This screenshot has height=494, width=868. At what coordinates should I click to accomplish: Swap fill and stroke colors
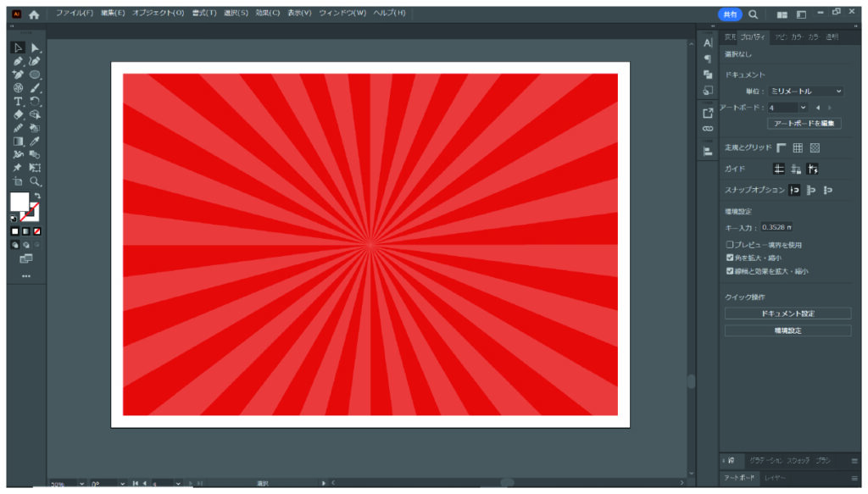37,196
